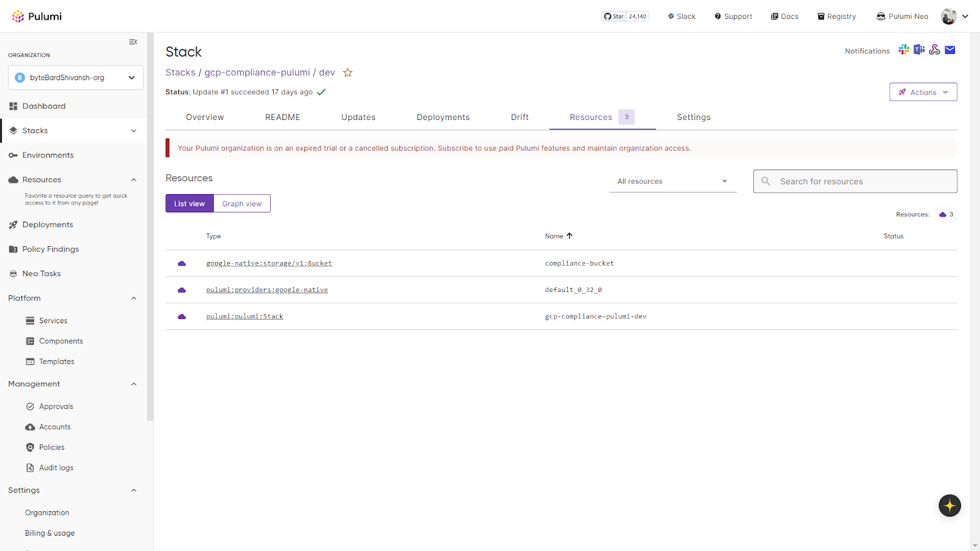
Task: Open email notifications icon
Action: [x=950, y=50]
